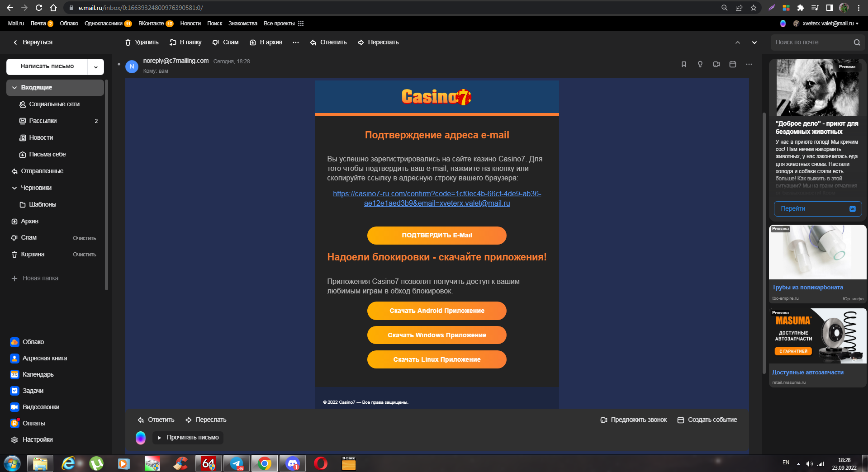
Task: Open the three-dot menu in email header
Action: (x=749, y=64)
